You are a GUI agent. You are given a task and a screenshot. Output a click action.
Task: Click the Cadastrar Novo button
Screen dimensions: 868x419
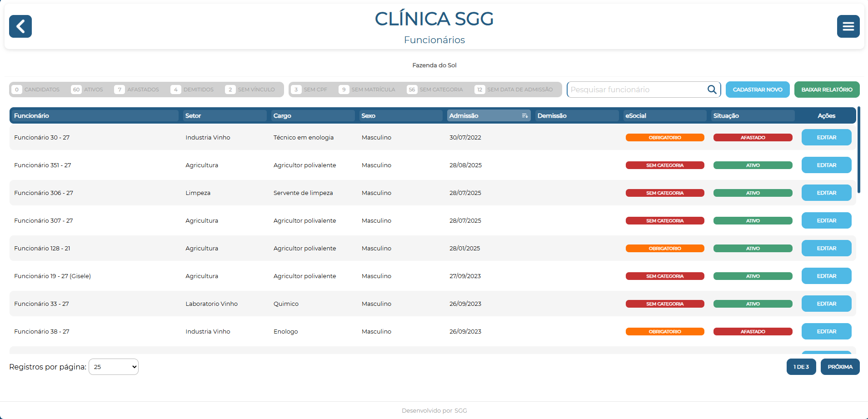pyautogui.click(x=757, y=90)
